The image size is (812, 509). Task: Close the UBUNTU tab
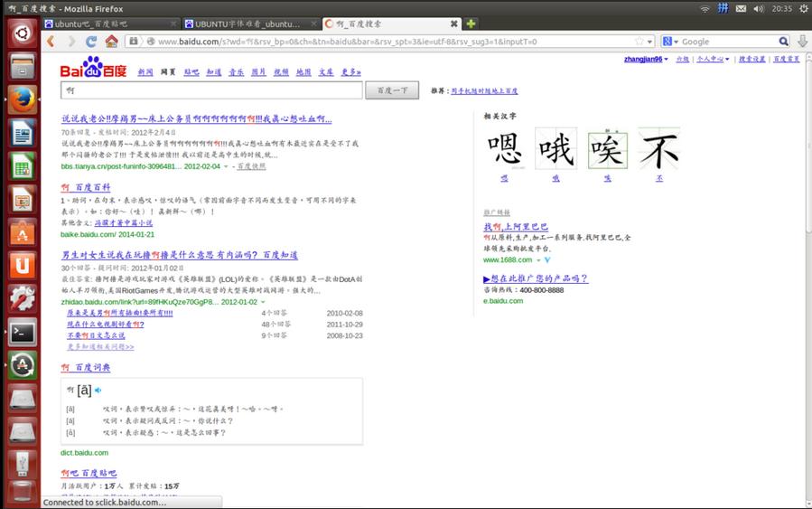(x=313, y=24)
